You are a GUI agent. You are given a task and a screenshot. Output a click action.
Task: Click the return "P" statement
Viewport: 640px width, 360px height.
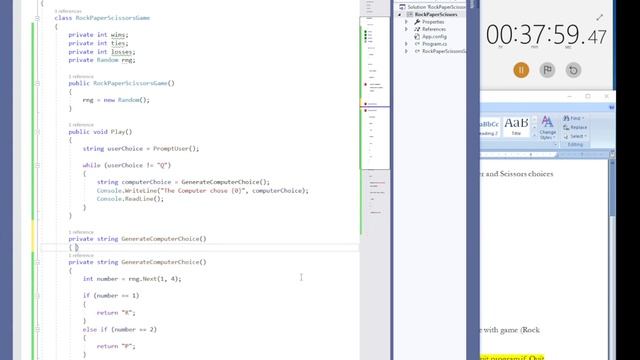click(x=116, y=346)
